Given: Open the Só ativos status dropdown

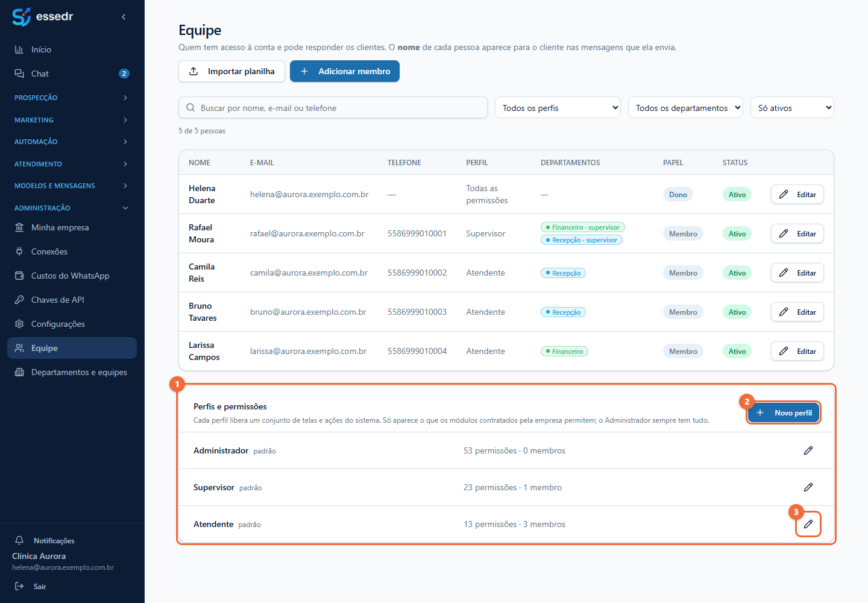Looking at the screenshot, I should (792, 108).
